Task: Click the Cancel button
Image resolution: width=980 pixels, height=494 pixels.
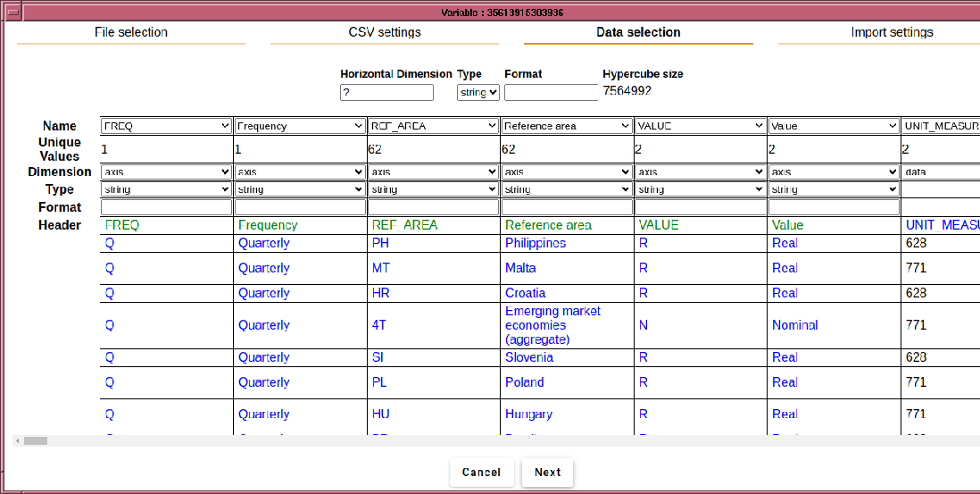Action: tap(481, 472)
